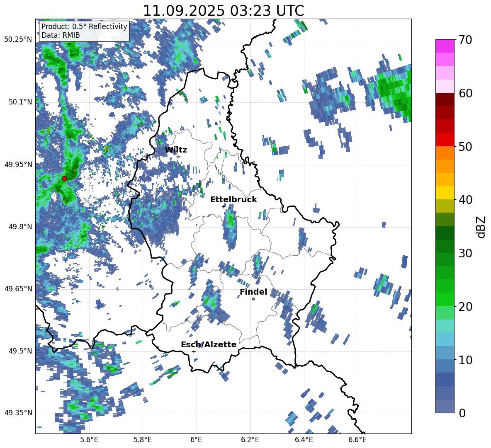Click the 60 tick on the colorbar
The width and height of the screenshot is (491, 448).
(x=465, y=93)
